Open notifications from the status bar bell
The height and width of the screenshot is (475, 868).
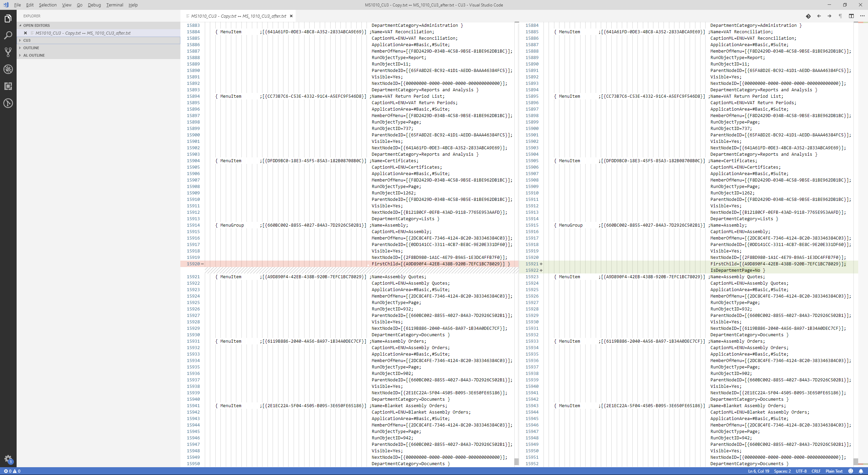point(860,471)
